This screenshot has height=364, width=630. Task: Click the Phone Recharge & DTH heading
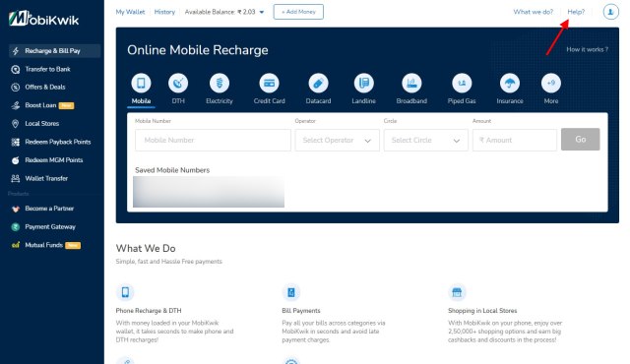(x=149, y=311)
